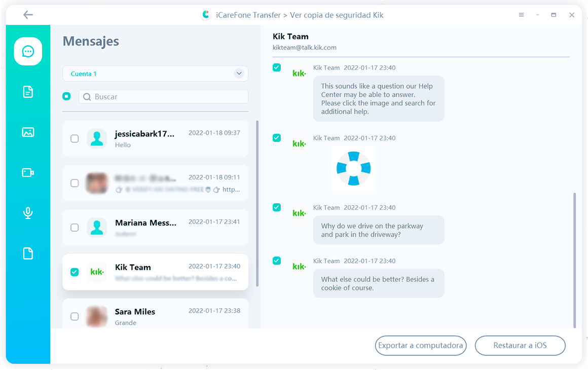Viewport: 588px width, 370px height.
Task: Expand the Cuenta 1 account dropdown
Action: coord(155,73)
